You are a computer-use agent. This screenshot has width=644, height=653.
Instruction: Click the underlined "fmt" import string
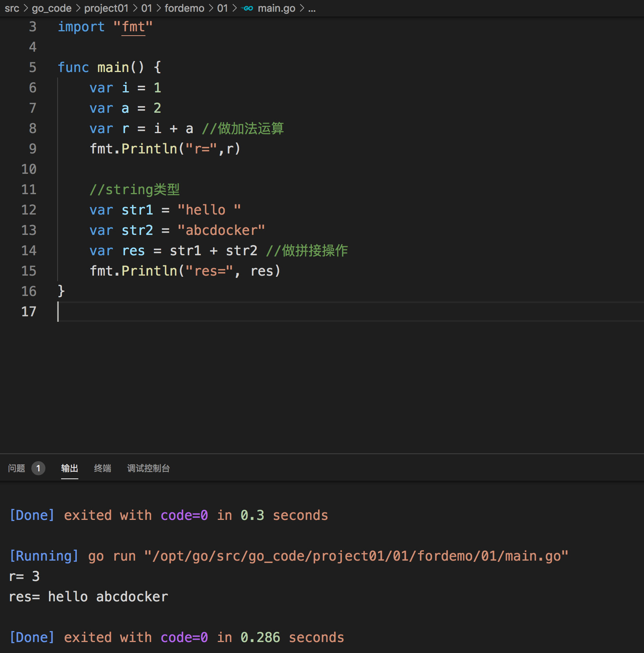[133, 27]
